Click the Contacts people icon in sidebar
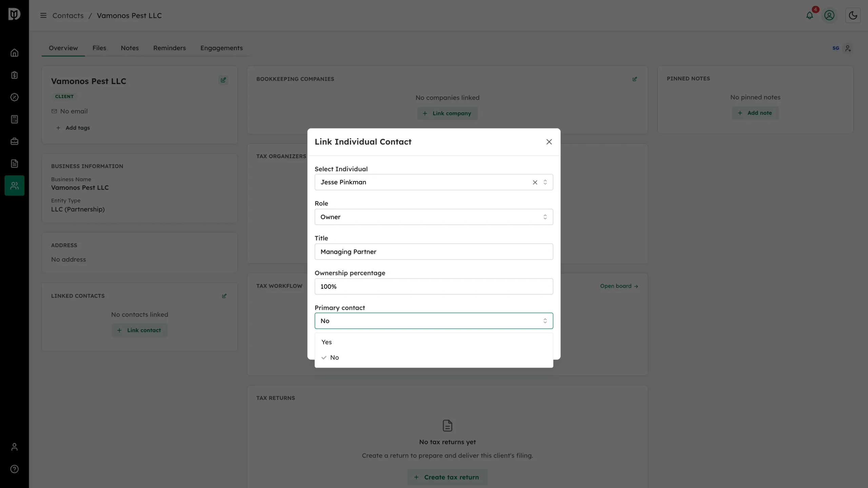This screenshot has height=488, width=868. [x=14, y=185]
